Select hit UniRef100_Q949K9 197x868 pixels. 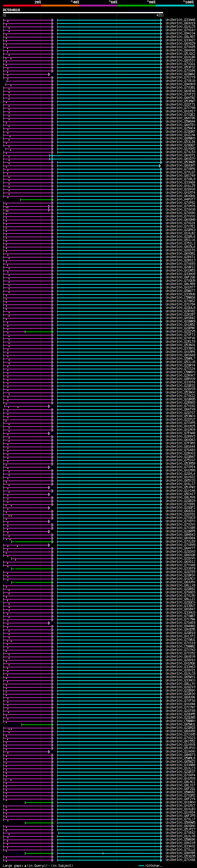(x=180, y=84)
